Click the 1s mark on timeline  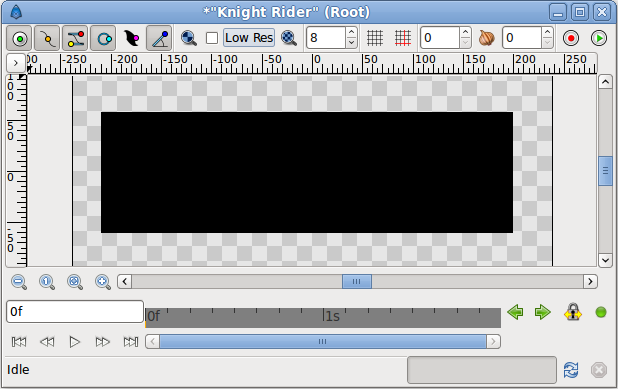point(331,316)
